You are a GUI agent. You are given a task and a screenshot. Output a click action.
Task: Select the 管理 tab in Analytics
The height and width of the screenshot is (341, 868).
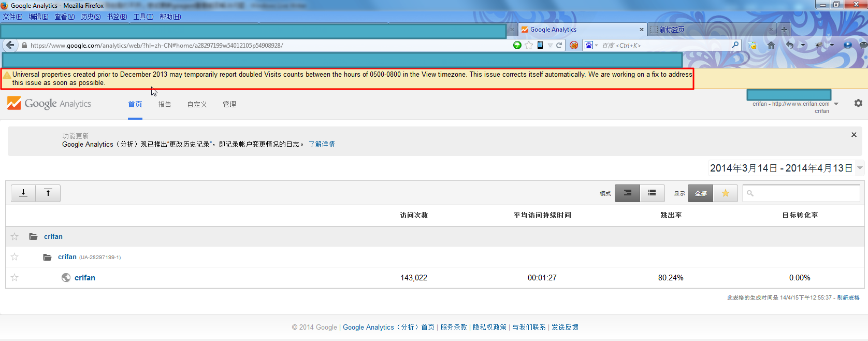coord(229,104)
